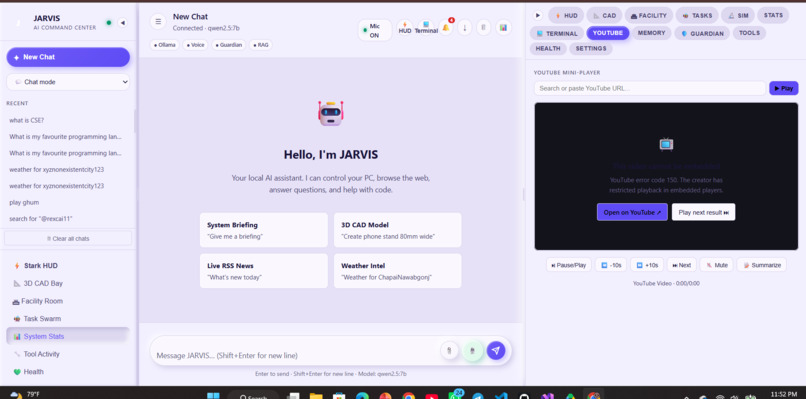Switch to the TASKS tab
Image resolution: width=806 pixels, height=399 pixels.
(697, 15)
